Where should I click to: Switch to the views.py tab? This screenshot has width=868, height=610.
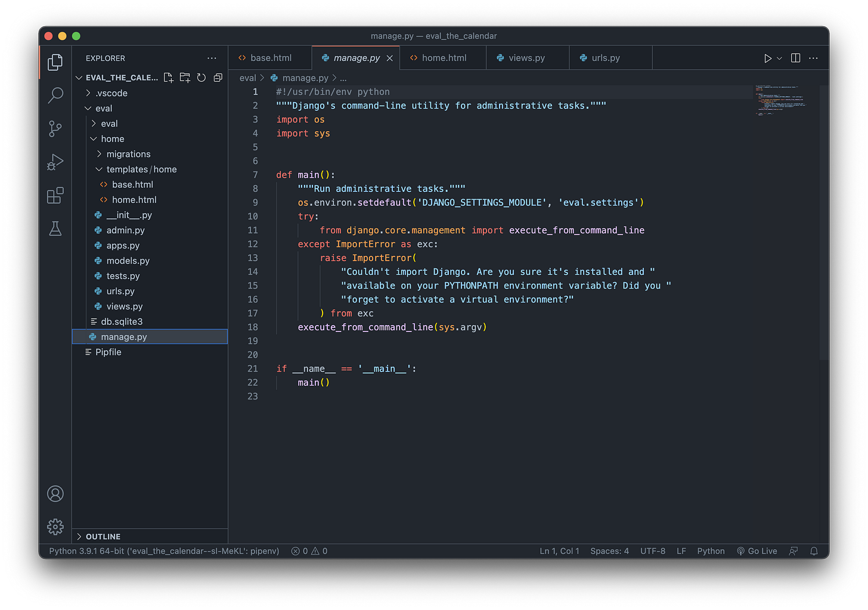(527, 57)
